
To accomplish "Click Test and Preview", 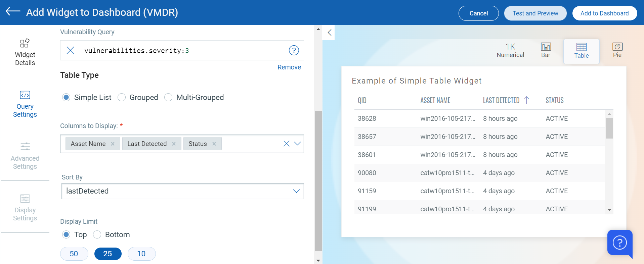I will point(535,13).
